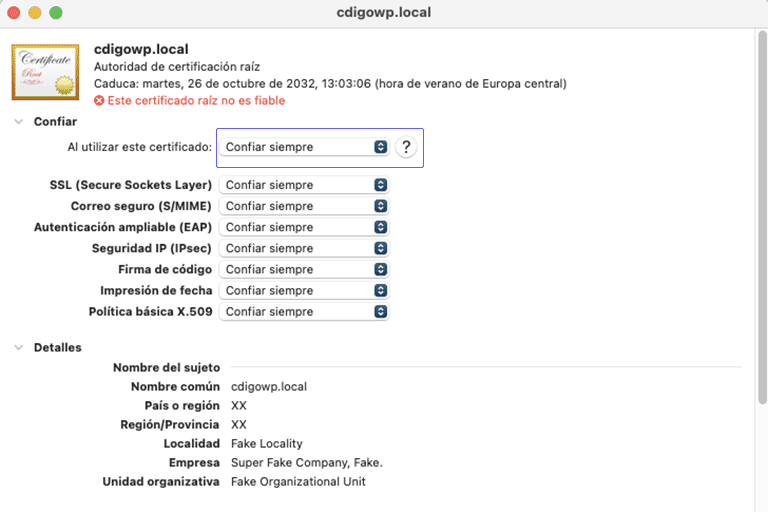Collapse the Detalles section chevron
The height and width of the screenshot is (512, 768).
(19, 347)
